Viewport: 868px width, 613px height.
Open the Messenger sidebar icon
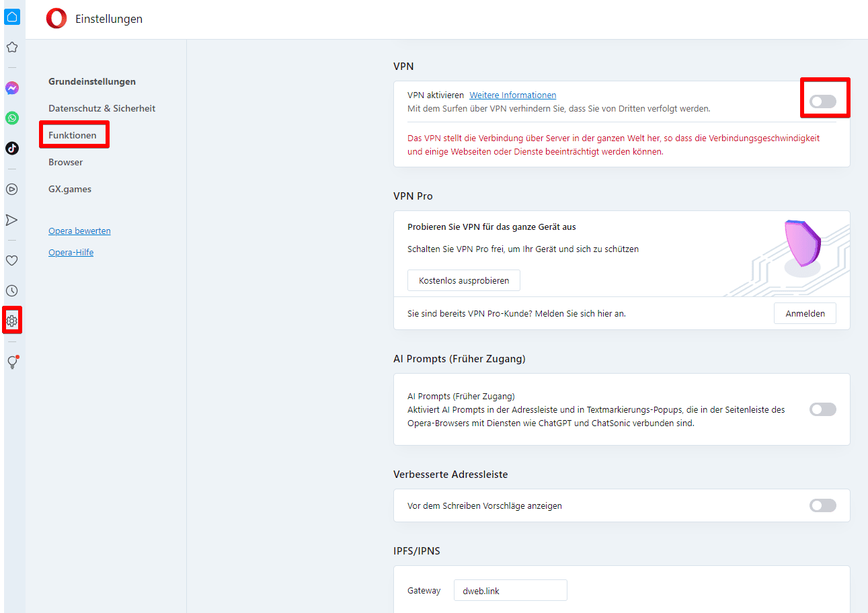pyautogui.click(x=12, y=88)
